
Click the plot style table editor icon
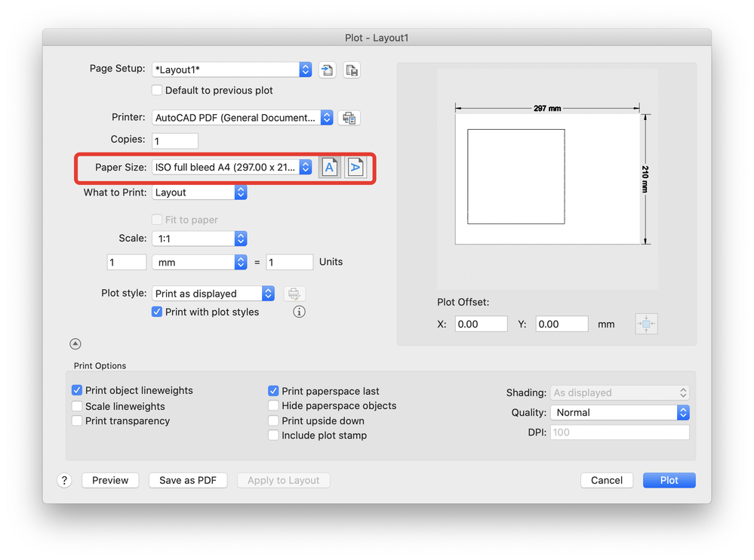coord(294,294)
